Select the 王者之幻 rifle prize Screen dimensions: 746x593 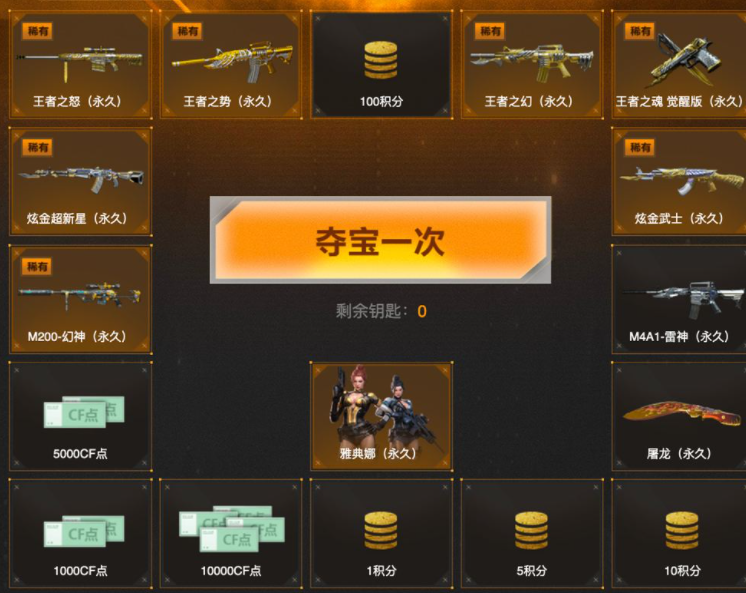(x=531, y=65)
